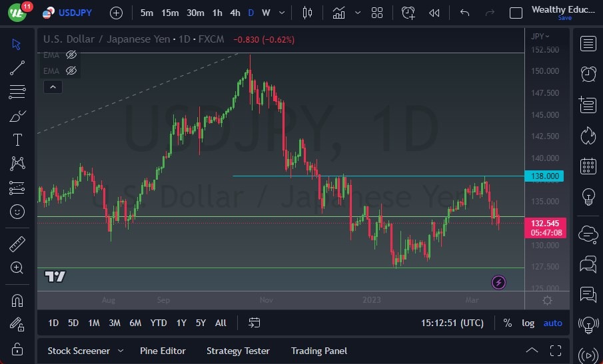Viewport: 603px width, 364px height.
Task: Activate the magnet mode icon
Action: pyautogui.click(x=17, y=301)
